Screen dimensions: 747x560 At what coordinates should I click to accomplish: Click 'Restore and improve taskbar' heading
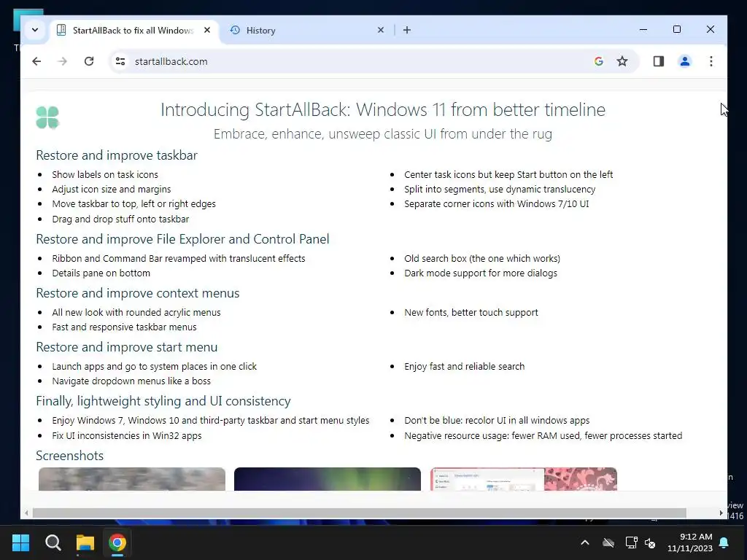click(x=117, y=155)
